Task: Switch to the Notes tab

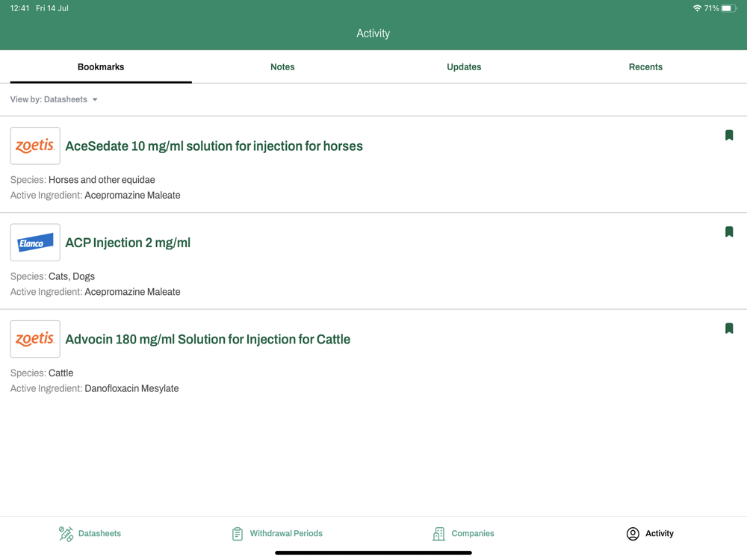Action: tap(282, 67)
